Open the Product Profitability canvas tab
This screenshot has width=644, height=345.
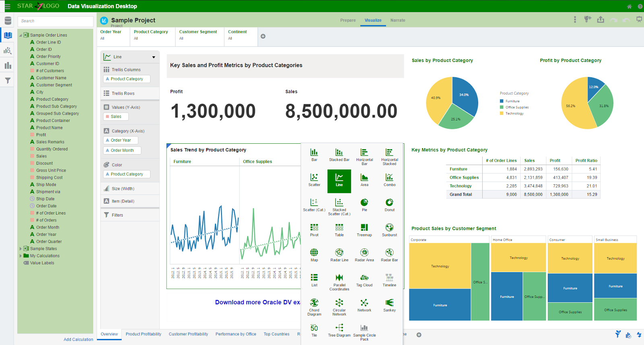pos(143,334)
